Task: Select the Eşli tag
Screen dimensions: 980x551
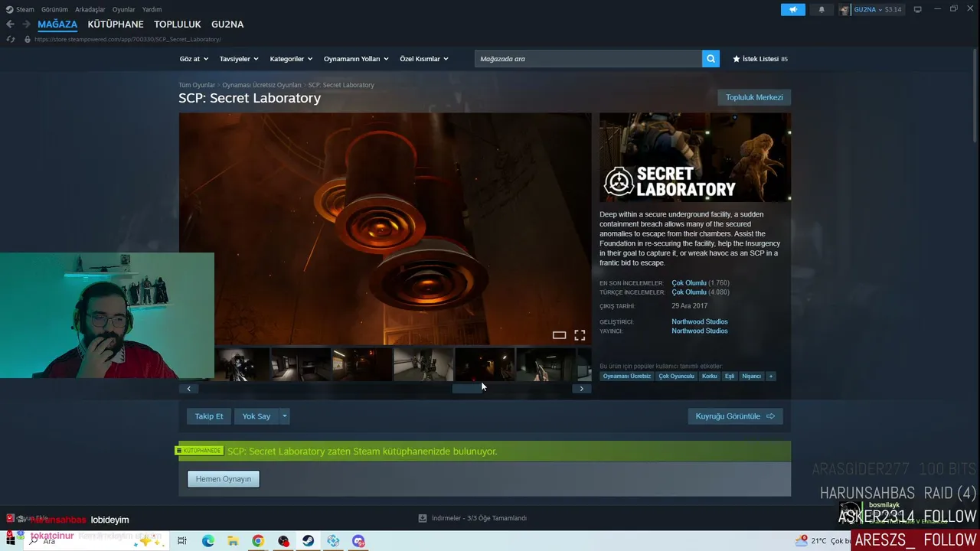Action: point(730,376)
